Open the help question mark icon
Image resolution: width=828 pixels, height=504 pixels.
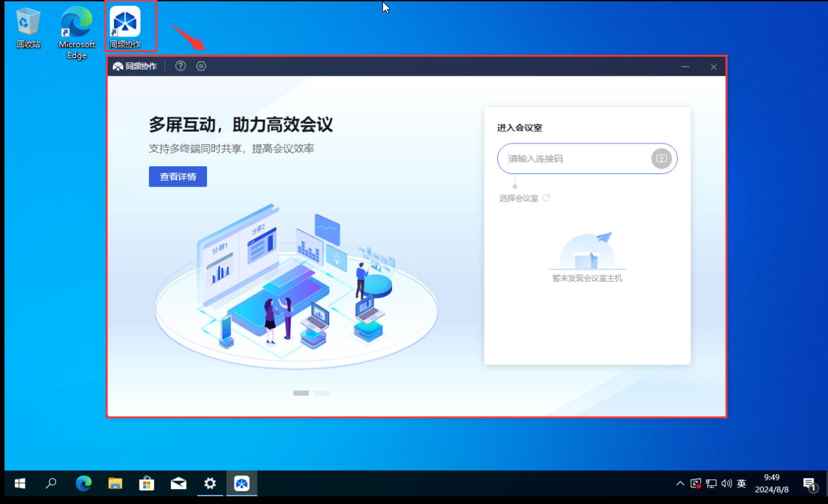point(181,66)
